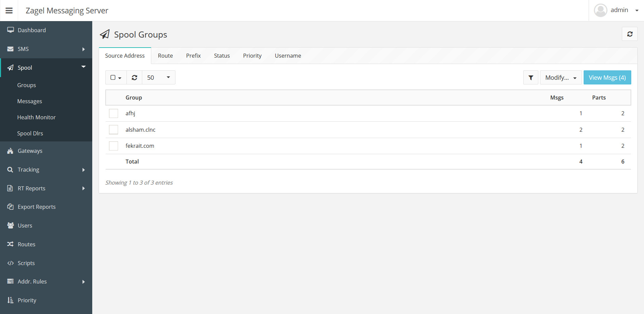The width and height of the screenshot is (644, 314).
Task: Open the 50 page size dropdown
Action: pos(159,77)
